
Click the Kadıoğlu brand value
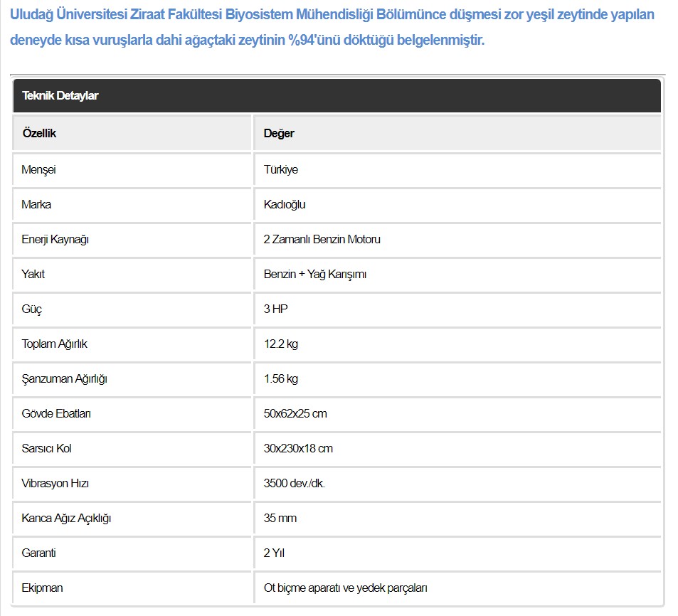[285, 204]
